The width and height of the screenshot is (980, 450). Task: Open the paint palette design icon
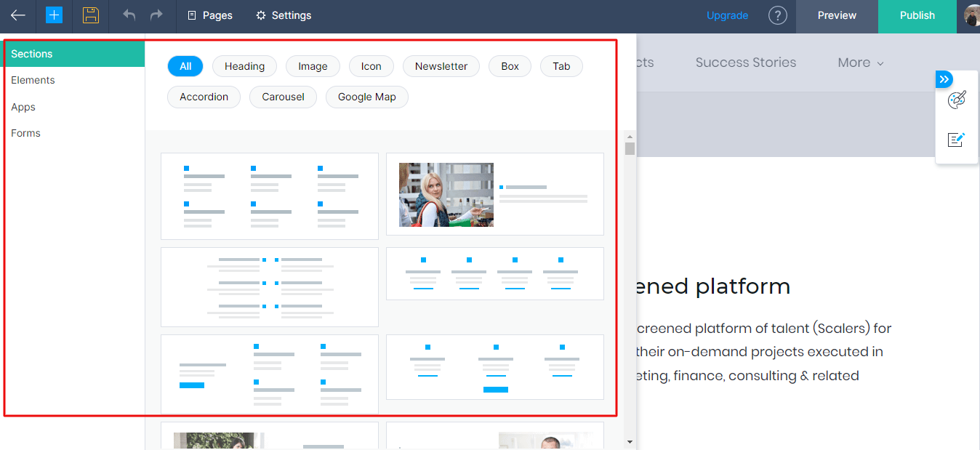[957, 100]
